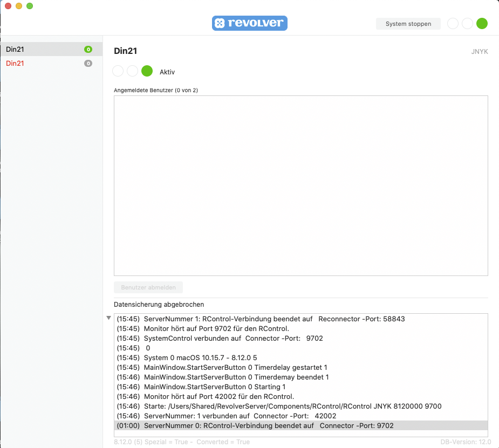499x448 pixels.
Task: Click the revolver logo in the header
Action: pyautogui.click(x=249, y=23)
